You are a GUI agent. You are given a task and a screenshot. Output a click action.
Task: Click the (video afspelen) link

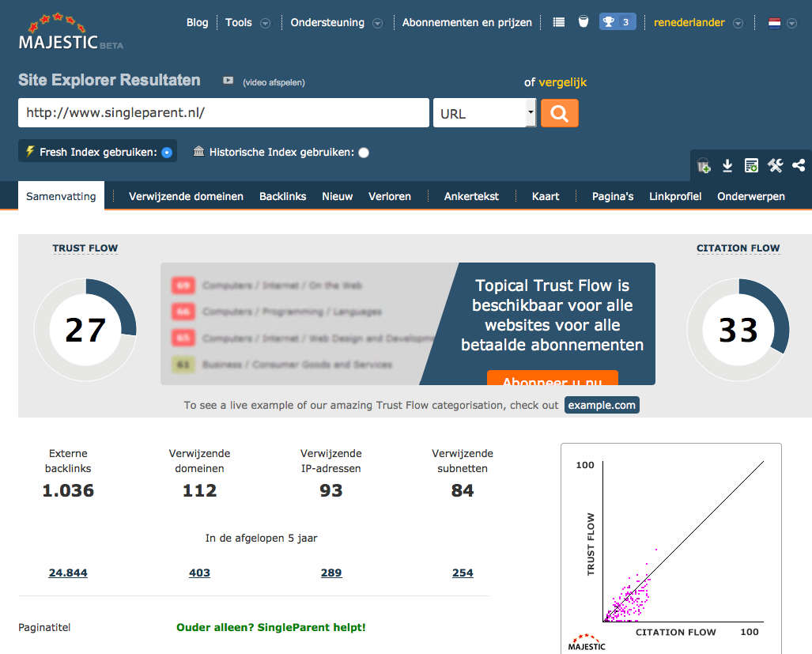pyautogui.click(x=274, y=82)
